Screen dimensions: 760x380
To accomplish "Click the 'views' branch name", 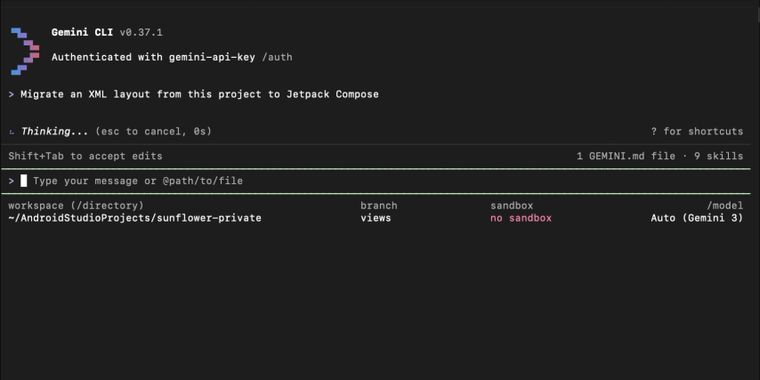I will [376, 218].
